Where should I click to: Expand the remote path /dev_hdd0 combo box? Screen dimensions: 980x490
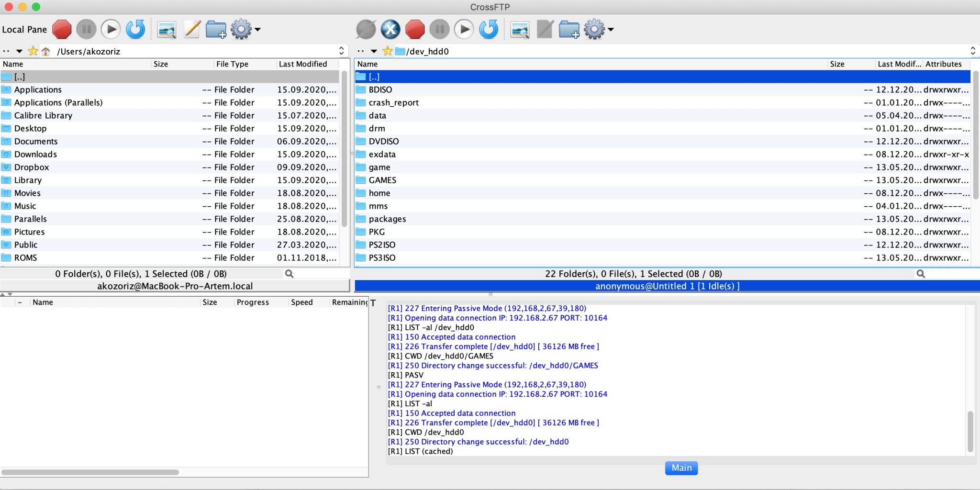(x=973, y=51)
